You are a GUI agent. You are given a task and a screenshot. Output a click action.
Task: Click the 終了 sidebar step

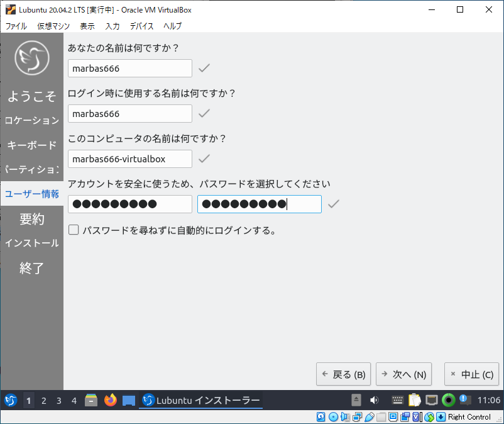[x=32, y=267]
